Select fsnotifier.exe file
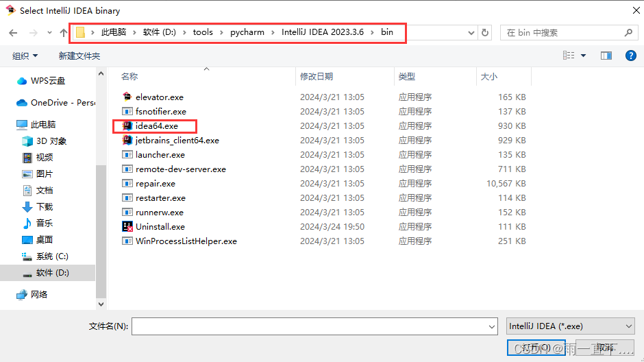The height and width of the screenshot is (362, 644). 160,112
